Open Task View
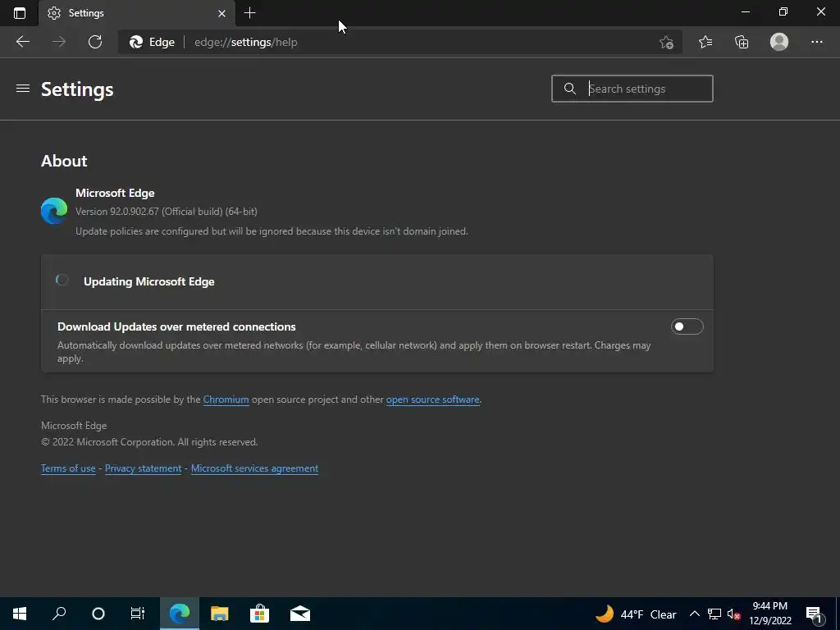Screen dimensions: 840x630 point(138,614)
